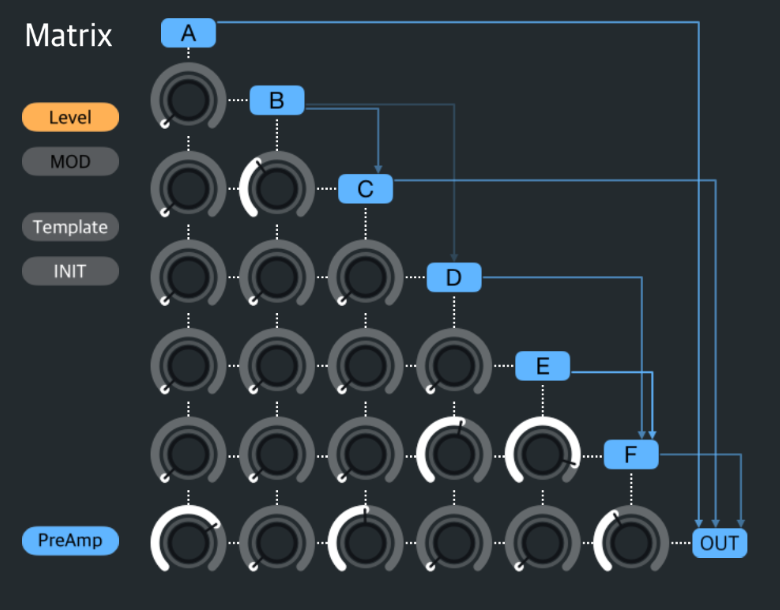Select operator B block
Screen dimensions: 780x610
[277, 100]
